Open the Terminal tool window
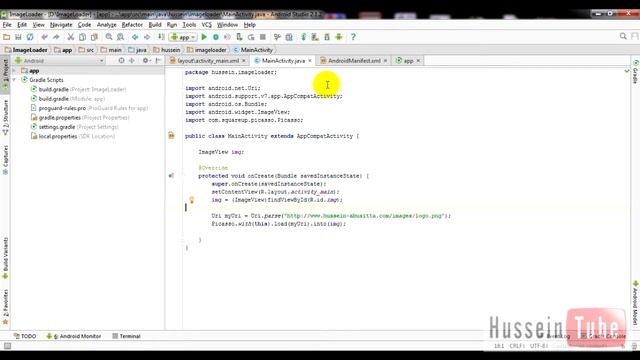The width and height of the screenshot is (640, 360). click(127, 336)
